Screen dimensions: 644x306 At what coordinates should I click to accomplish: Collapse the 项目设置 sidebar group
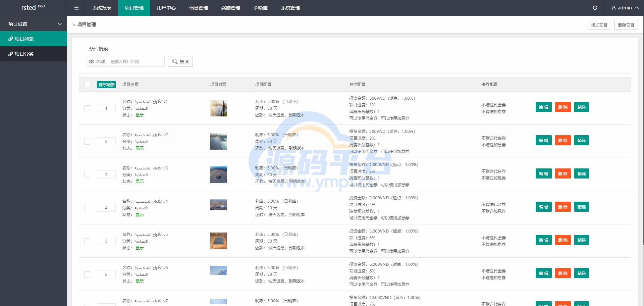[x=34, y=24]
